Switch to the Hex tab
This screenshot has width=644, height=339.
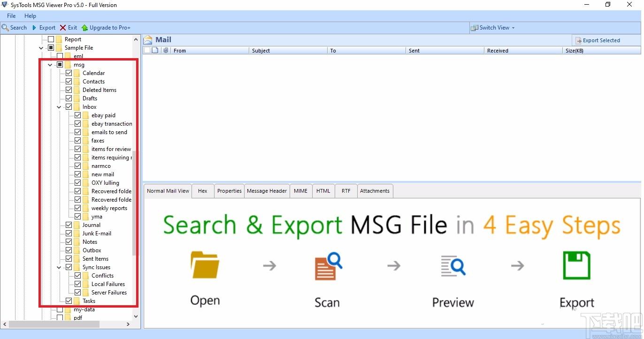pos(203,191)
